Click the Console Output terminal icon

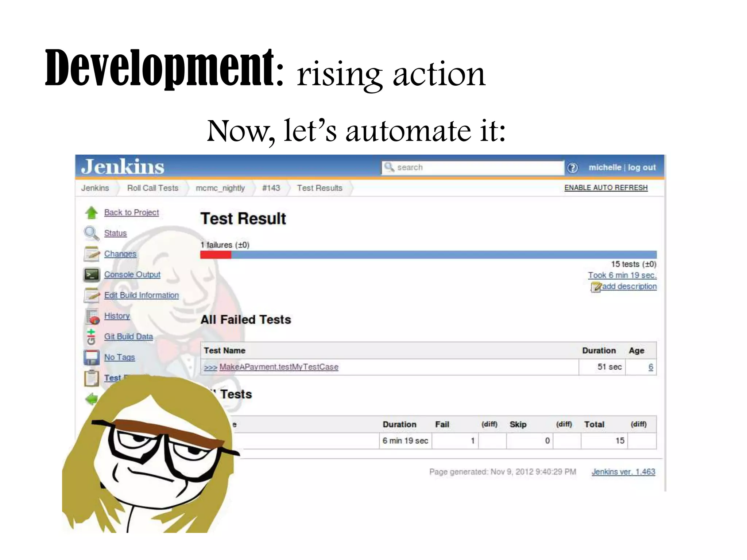tap(91, 275)
